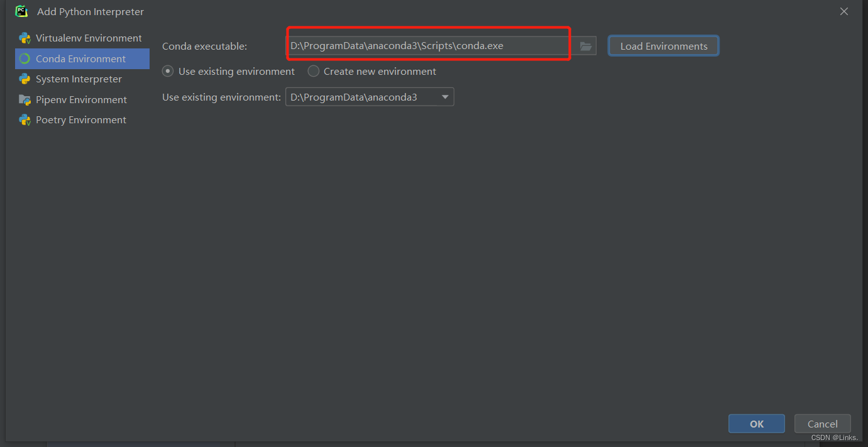Screen dimensions: 868x447
Task: Select the Create new environment radio button
Action: 313,71
